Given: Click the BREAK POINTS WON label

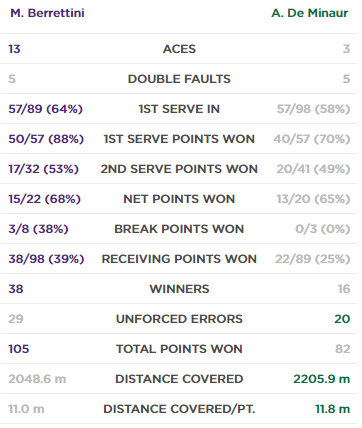Looking at the screenshot, I should pyautogui.click(x=179, y=229).
